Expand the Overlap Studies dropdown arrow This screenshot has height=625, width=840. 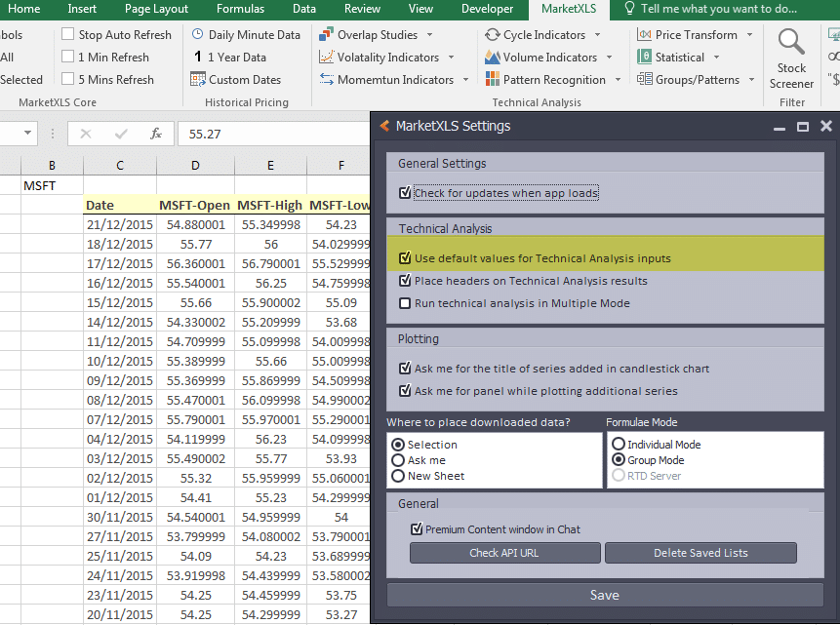pos(429,35)
